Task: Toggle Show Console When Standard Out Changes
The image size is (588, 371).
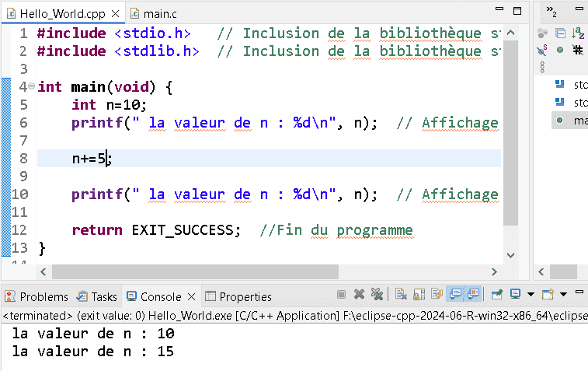Action: click(456, 295)
